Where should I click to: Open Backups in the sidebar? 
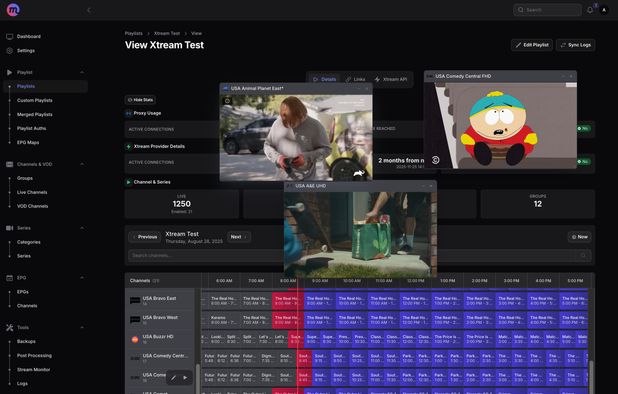26,342
